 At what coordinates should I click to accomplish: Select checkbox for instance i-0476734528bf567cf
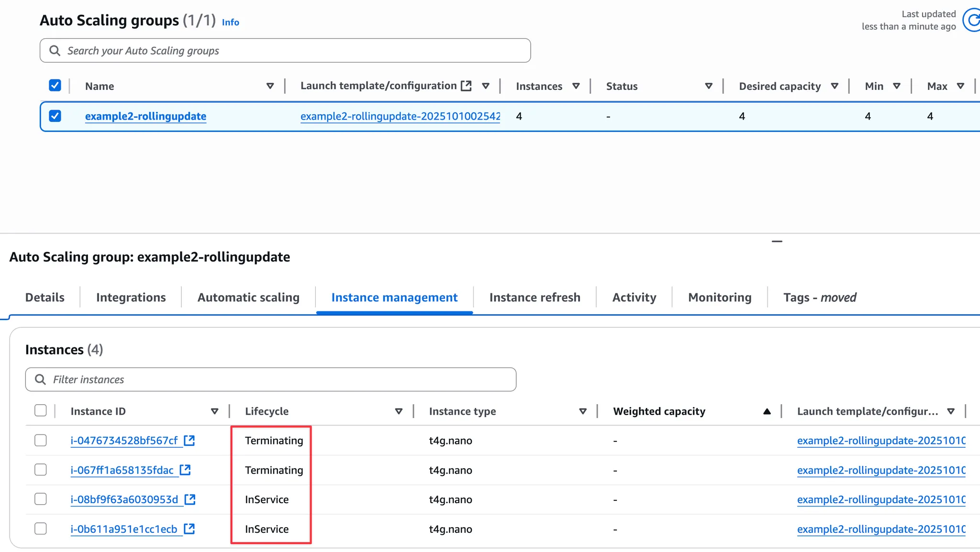coord(41,441)
